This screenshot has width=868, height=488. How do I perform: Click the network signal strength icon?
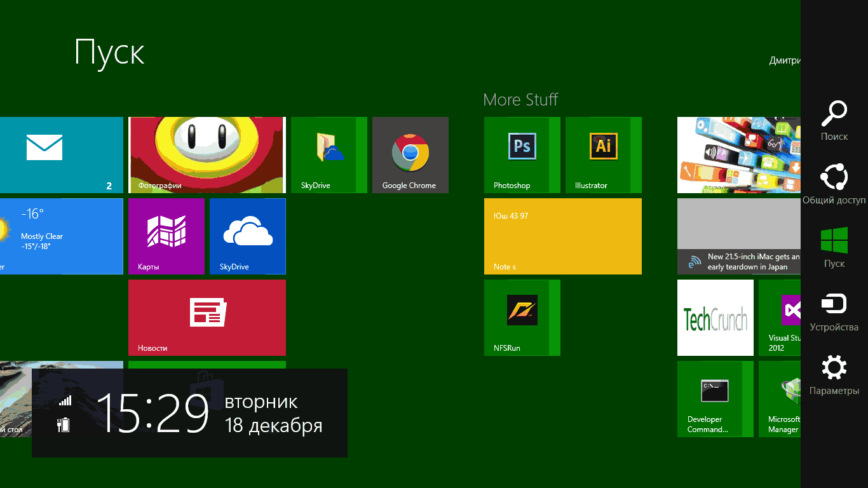[65, 400]
